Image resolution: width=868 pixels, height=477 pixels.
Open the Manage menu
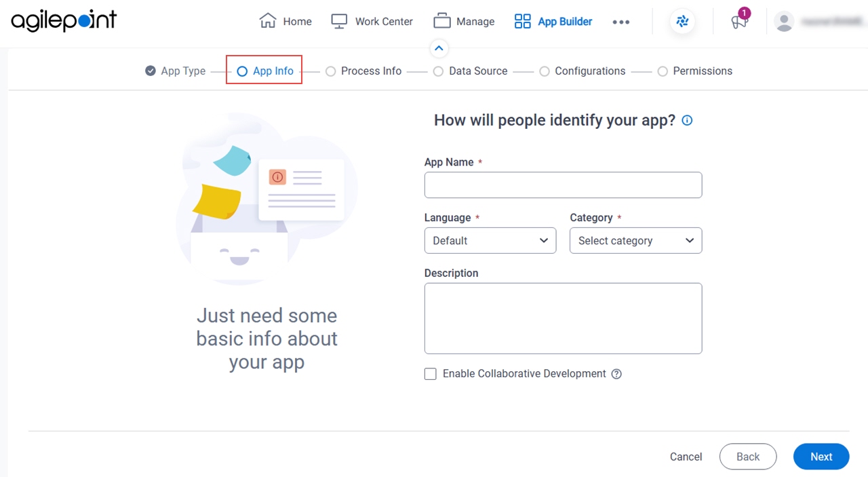[464, 21]
